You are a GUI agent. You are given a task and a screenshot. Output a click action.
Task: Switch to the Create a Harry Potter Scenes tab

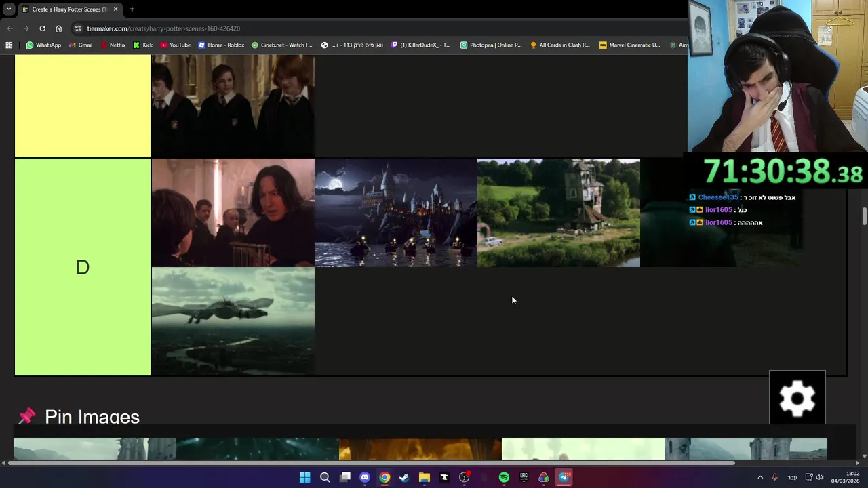click(x=70, y=9)
